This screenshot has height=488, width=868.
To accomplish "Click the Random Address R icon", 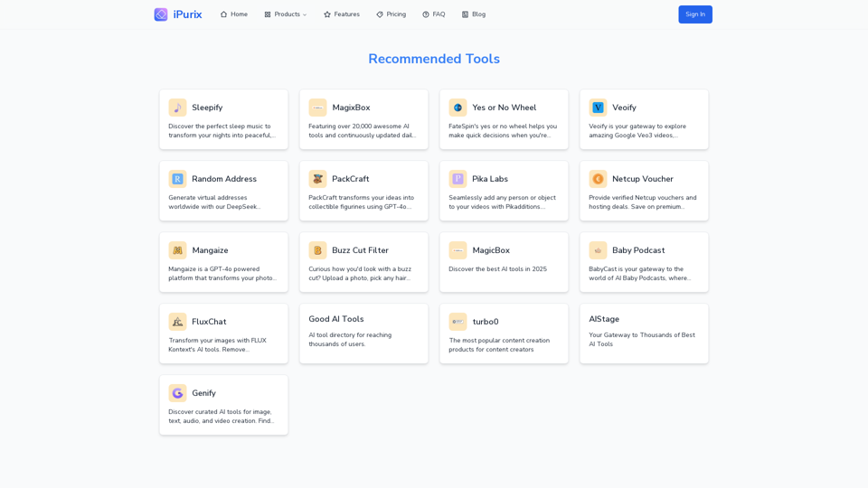I will click(178, 179).
